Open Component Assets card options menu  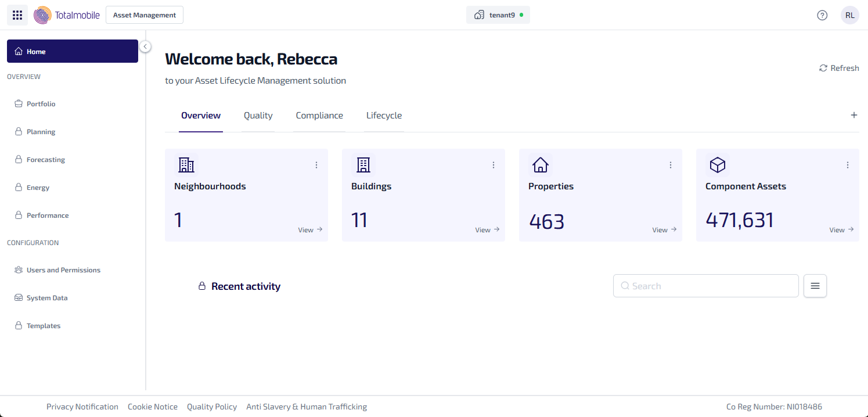(x=847, y=165)
